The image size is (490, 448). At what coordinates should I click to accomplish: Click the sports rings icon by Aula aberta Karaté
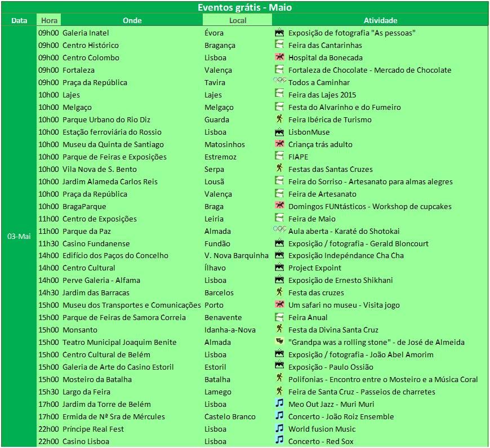coord(279,230)
